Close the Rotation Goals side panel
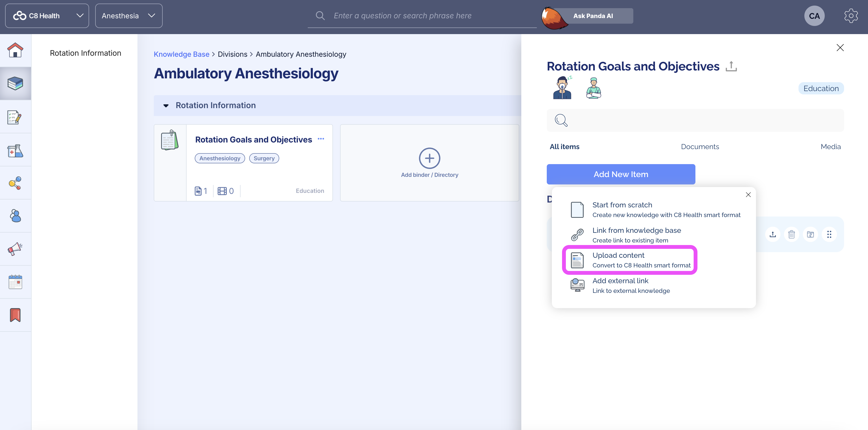Image resolution: width=868 pixels, height=430 pixels. [840, 48]
